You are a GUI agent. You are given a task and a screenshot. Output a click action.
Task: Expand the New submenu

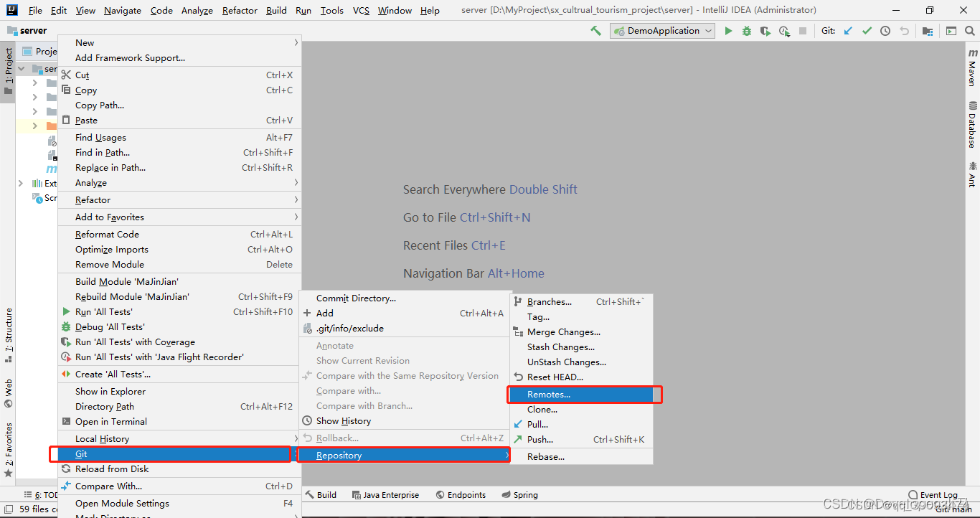[179, 43]
